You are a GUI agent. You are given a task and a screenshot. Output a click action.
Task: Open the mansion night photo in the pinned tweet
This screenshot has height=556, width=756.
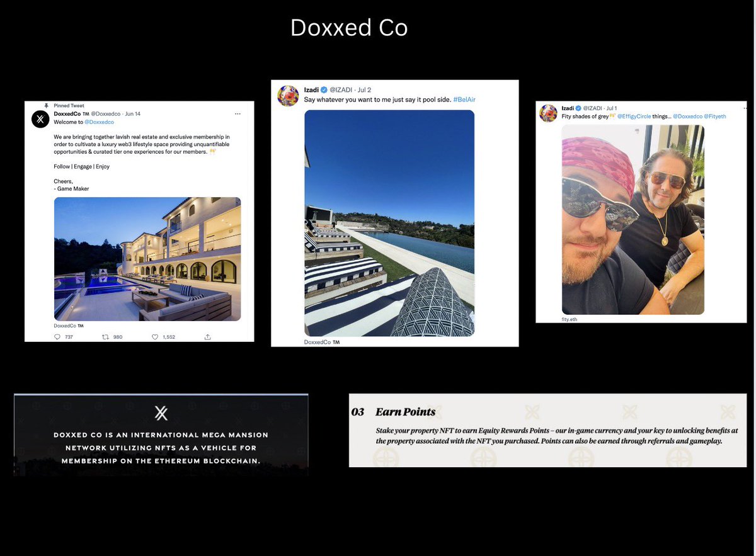(147, 259)
